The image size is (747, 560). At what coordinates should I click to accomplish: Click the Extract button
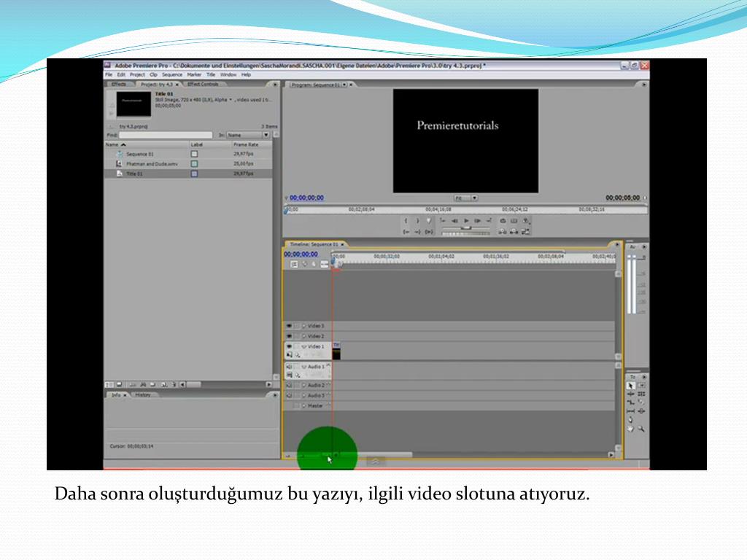click(x=514, y=232)
